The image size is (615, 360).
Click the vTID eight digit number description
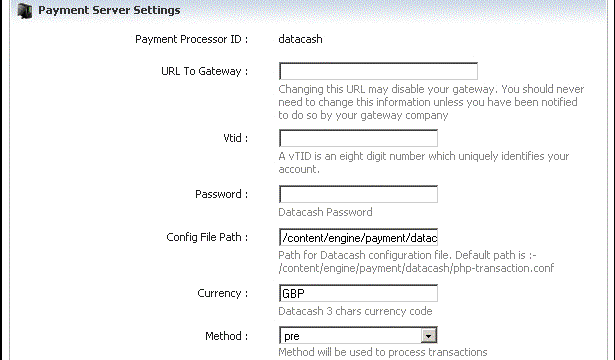coord(424,163)
